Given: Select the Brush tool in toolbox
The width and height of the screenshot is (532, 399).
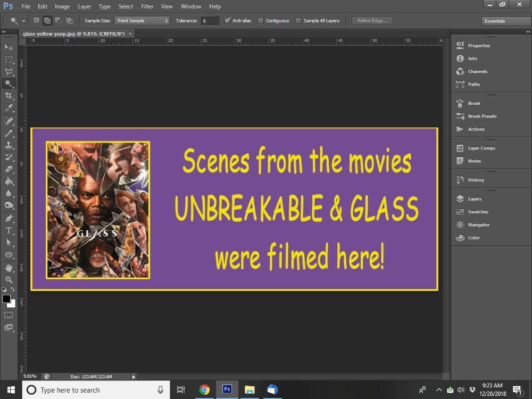Looking at the screenshot, I should 9,134.
